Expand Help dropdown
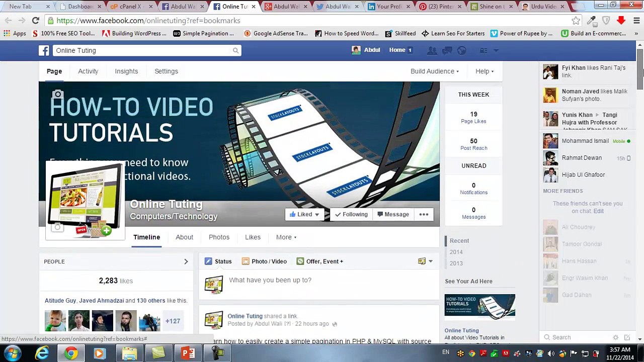644x362 pixels. (485, 71)
